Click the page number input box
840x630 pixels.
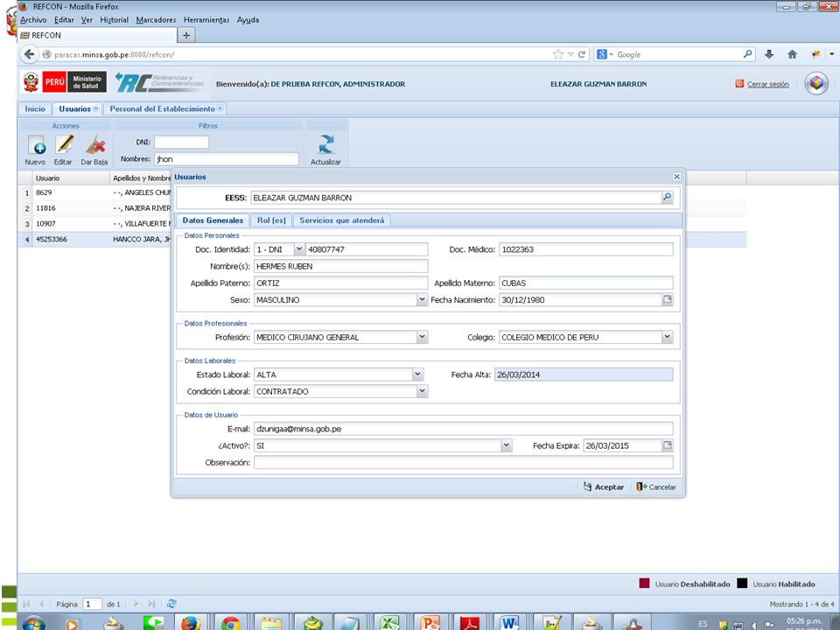(93, 605)
